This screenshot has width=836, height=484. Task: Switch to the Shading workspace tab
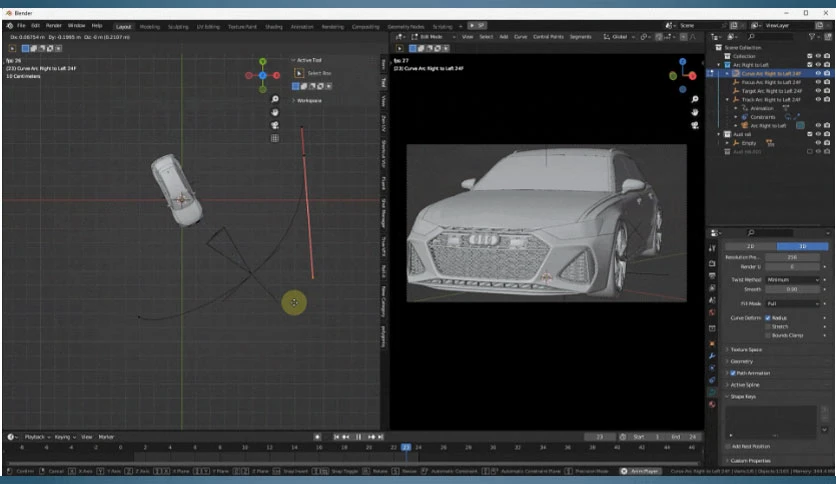click(x=274, y=26)
